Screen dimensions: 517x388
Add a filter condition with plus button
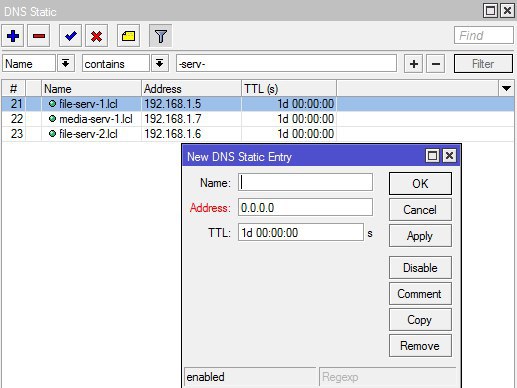[414, 63]
